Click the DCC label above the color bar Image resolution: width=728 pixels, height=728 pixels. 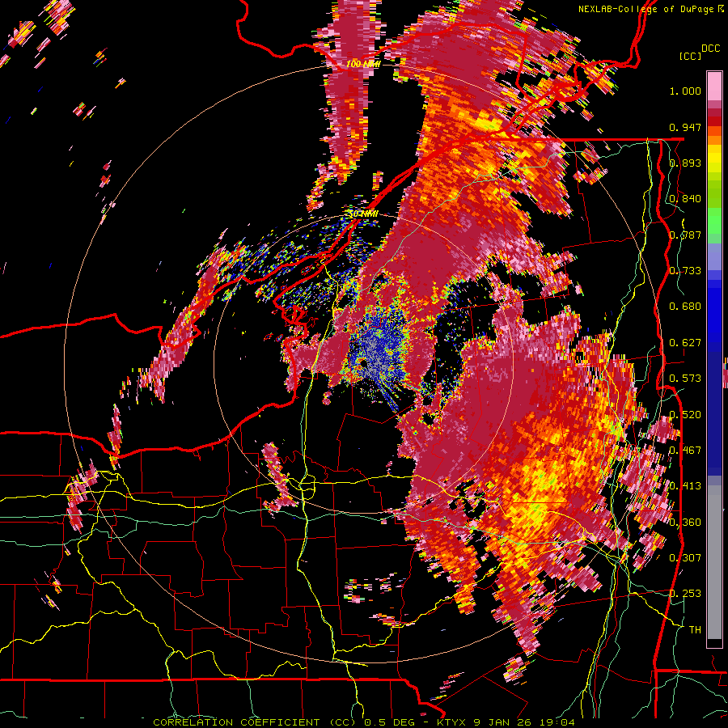(710, 49)
